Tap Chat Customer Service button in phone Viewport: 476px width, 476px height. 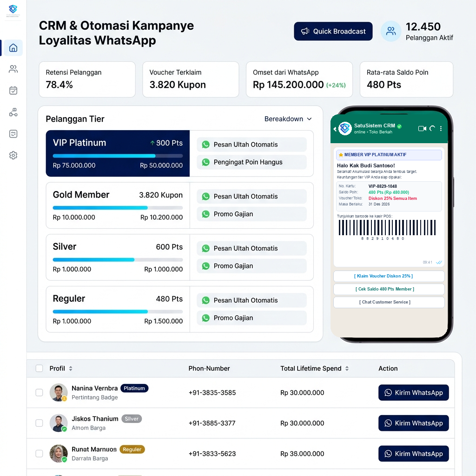389,302
